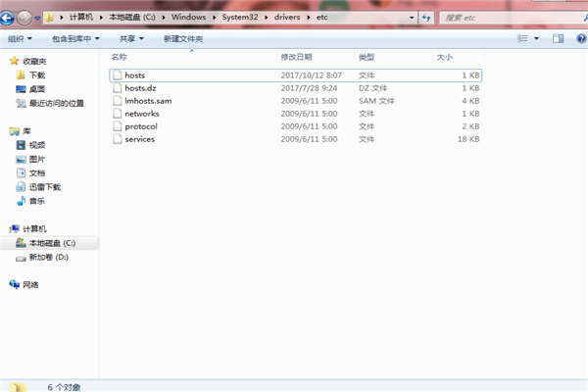Click the 网络 network globe icon
This screenshot has width=588, height=392.
tap(15, 284)
